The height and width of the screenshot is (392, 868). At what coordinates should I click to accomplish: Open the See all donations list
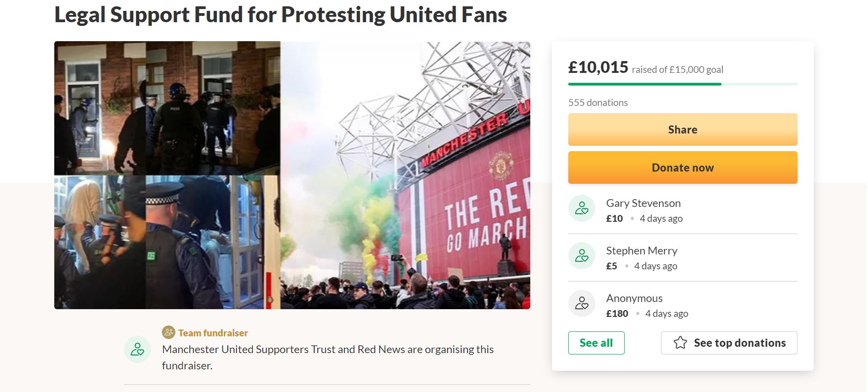point(596,343)
